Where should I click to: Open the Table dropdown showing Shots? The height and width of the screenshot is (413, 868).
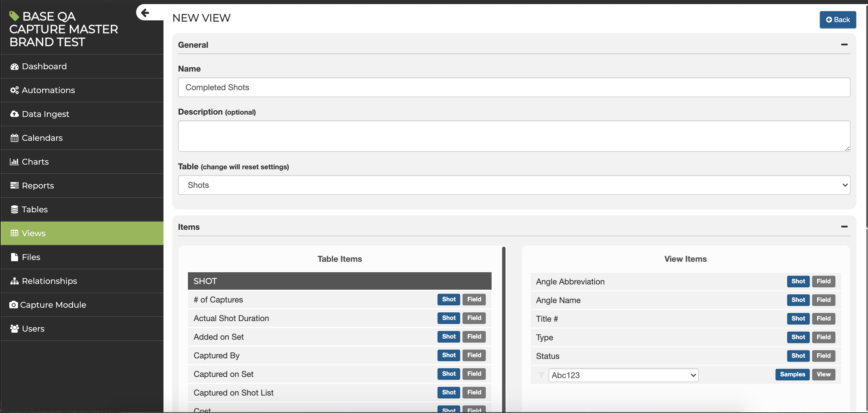coord(514,185)
